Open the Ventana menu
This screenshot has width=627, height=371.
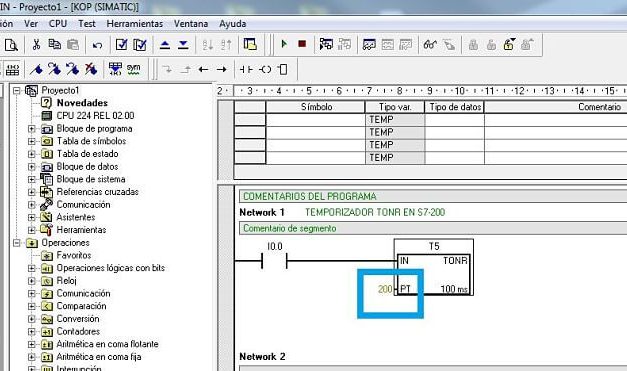(x=191, y=24)
